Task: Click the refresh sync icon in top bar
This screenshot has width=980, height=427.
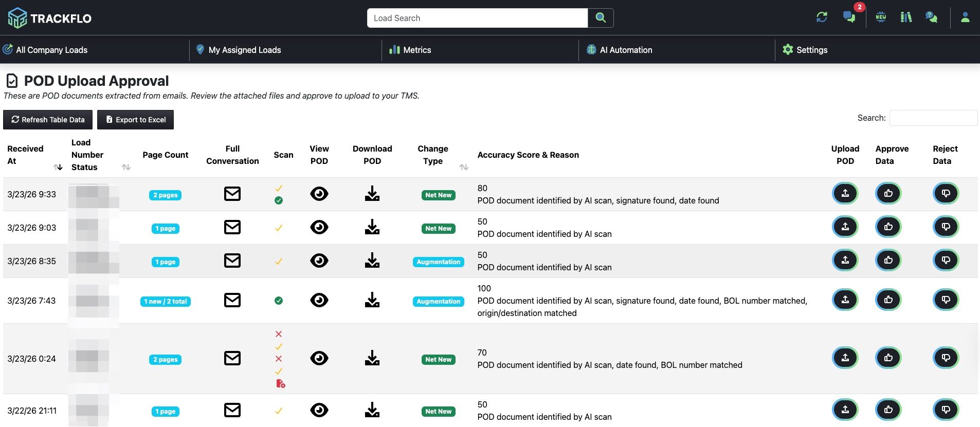Action: pos(822,17)
